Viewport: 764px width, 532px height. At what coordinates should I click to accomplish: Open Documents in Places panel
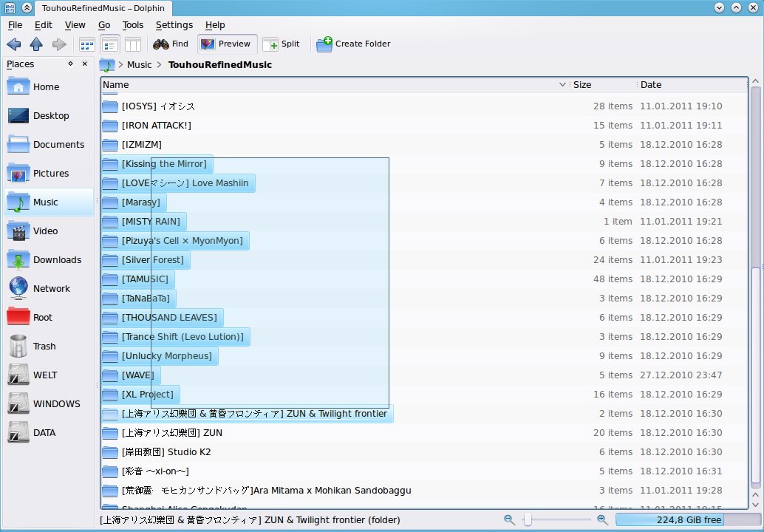[x=49, y=145]
